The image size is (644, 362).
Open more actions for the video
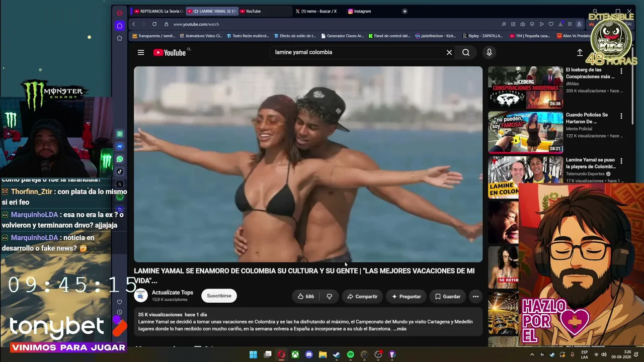[475, 297]
